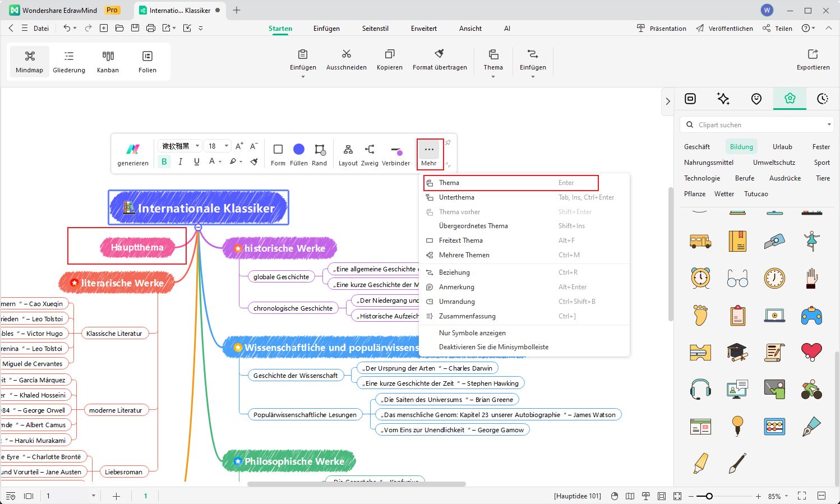Image resolution: width=840 pixels, height=504 pixels.
Task: Switch to the Einfügen ribbon tab
Action: click(x=326, y=29)
